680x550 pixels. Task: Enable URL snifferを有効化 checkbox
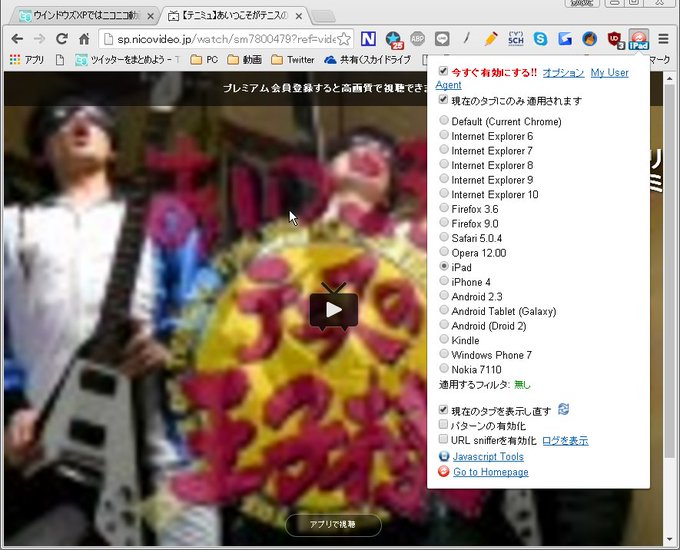[443, 439]
